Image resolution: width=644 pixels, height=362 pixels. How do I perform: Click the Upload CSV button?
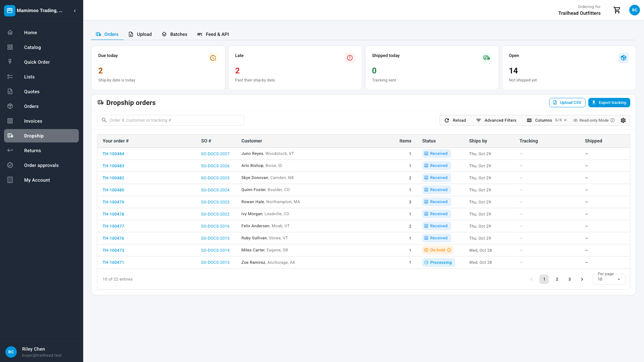point(567,103)
